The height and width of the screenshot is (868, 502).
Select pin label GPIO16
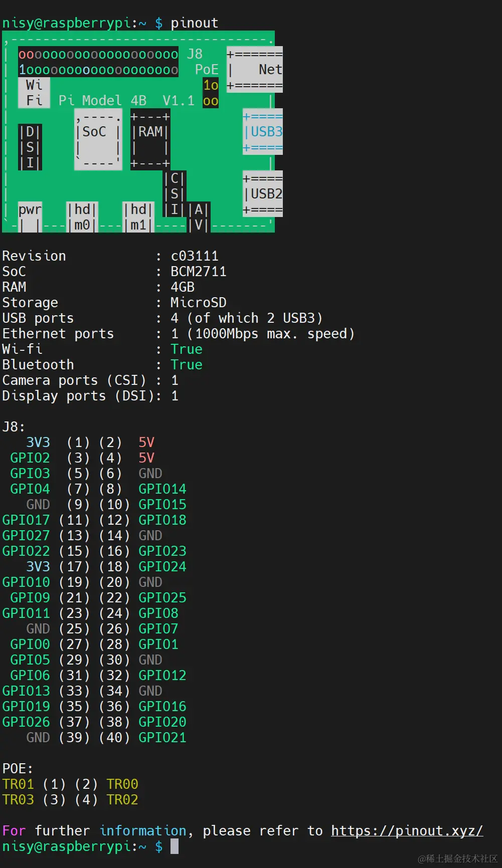click(162, 707)
